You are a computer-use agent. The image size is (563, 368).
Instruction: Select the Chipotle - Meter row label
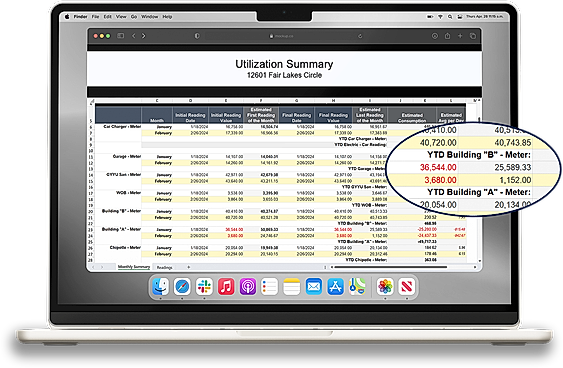click(125, 248)
